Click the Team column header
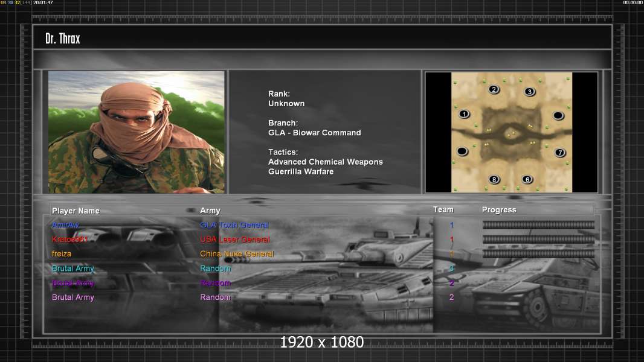 pos(443,209)
